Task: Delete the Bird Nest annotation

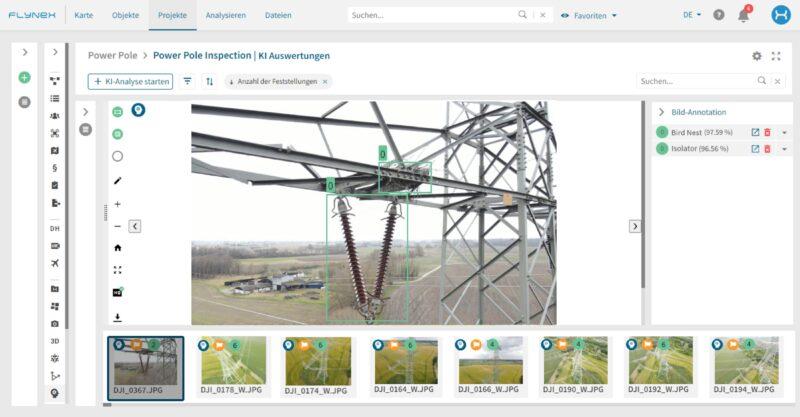Action: click(767, 132)
